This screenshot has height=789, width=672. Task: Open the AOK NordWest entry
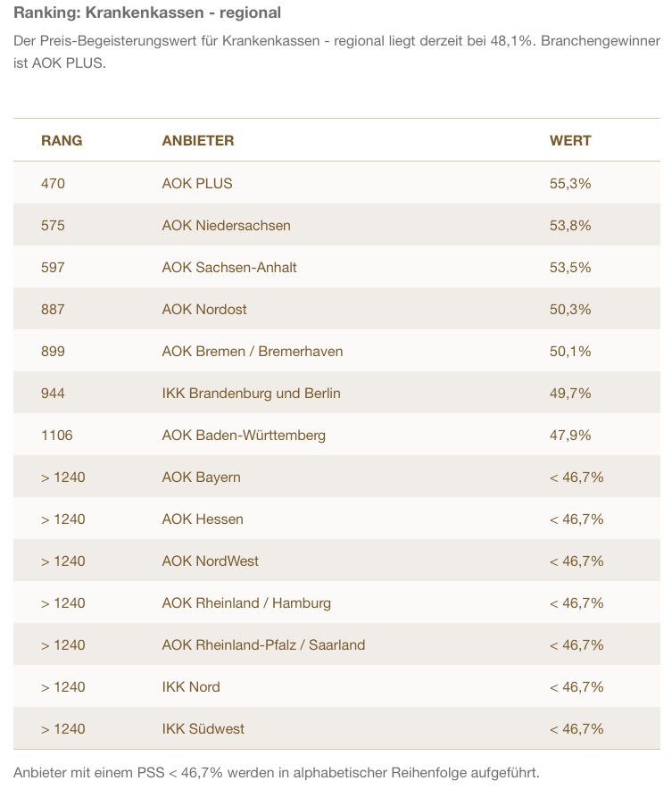[211, 561]
